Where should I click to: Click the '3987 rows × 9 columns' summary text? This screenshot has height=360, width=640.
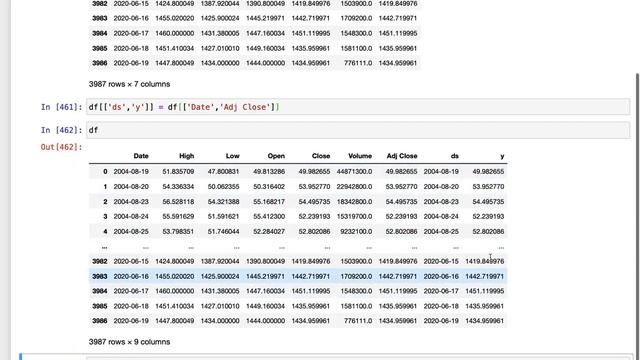129,342
